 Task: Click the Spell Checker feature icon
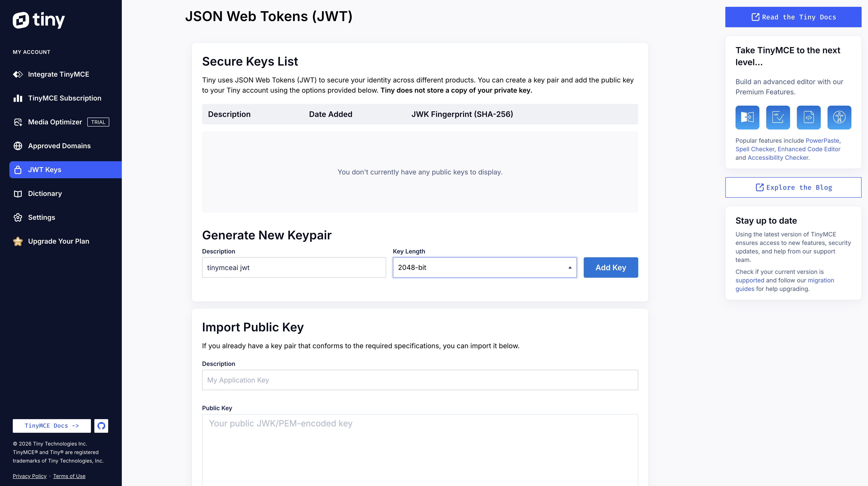click(x=778, y=117)
